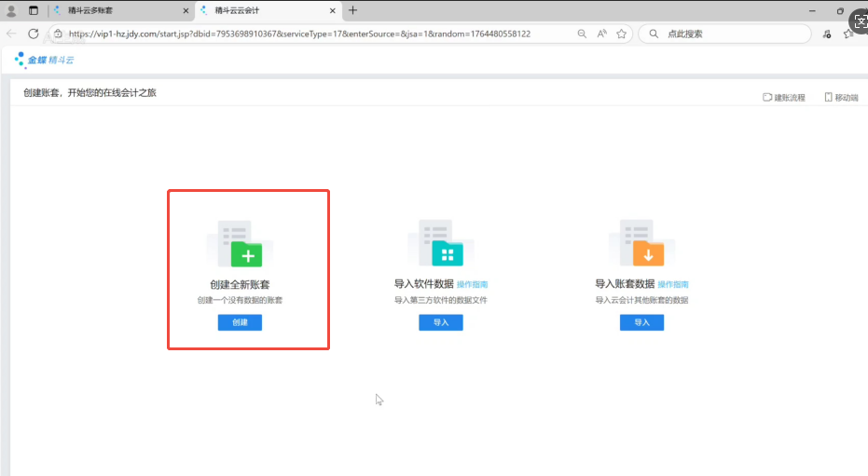Open 操作指南 link beside 导入软件数据
Image resolution: width=868 pixels, height=476 pixels.
[x=472, y=284]
